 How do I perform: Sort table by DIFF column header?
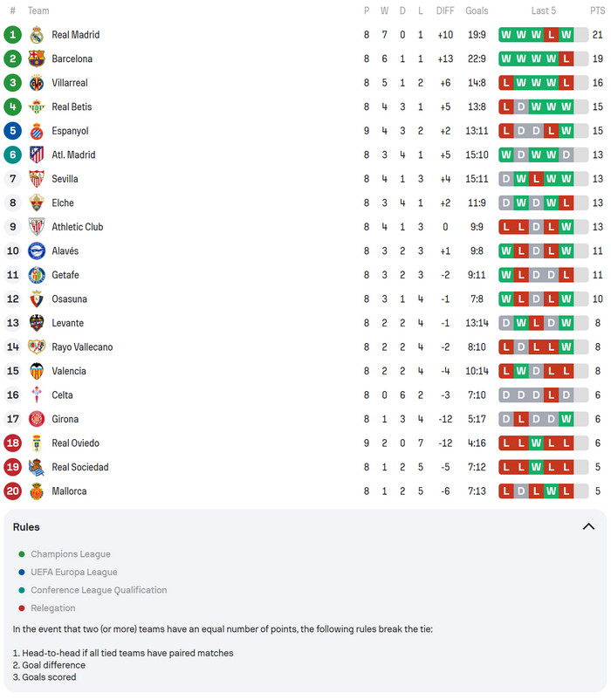point(445,10)
